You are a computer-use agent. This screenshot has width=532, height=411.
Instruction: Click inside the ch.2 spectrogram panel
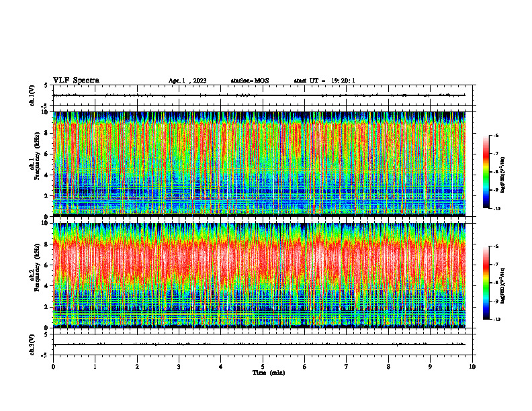pos(259,275)
